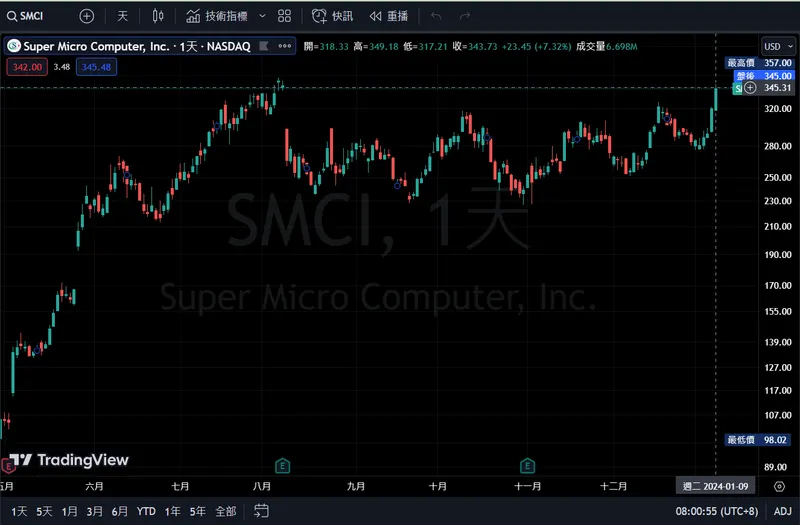This screenshot has height=525, width=800.
Task: Click the 最高價 357.00 price label
Action: coord(760,63)
